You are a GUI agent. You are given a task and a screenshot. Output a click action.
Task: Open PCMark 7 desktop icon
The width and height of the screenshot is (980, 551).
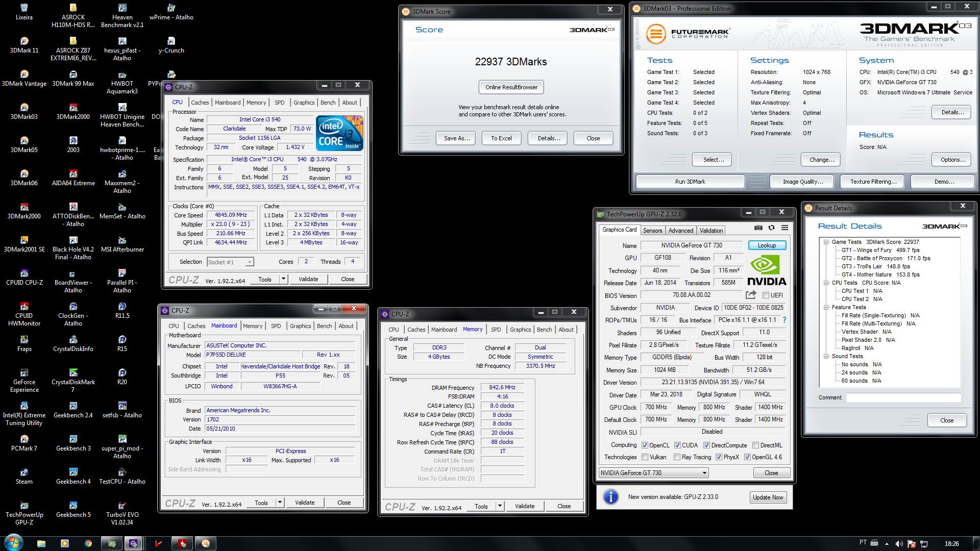click(x=24, y=443)
